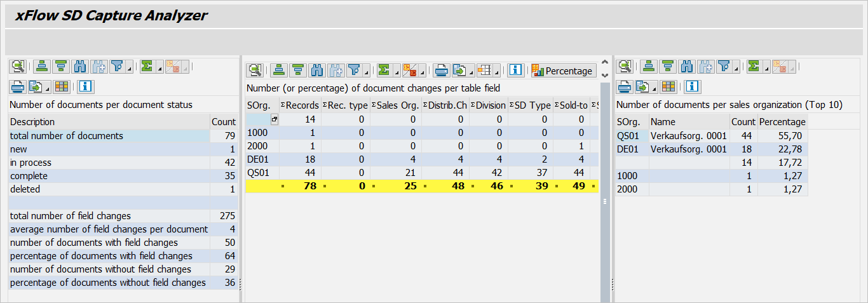Expand export dropdown arrow in middle panel

(x=471, y=72)
